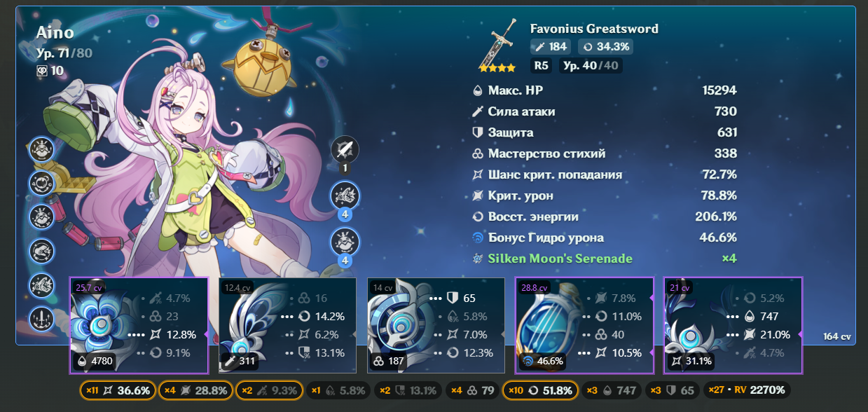The image size is (868, 412).
Task: Click the Silken Moon's Serenade set name
Action: (560, 259)
